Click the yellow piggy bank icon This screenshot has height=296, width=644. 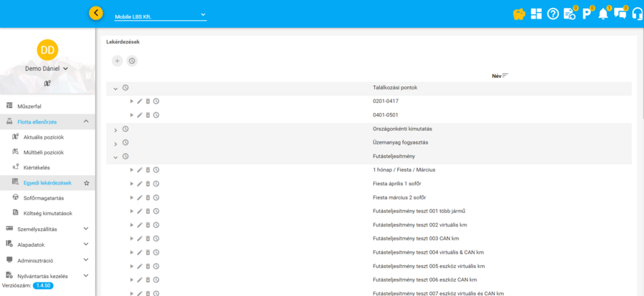click(x=519, y=14)
